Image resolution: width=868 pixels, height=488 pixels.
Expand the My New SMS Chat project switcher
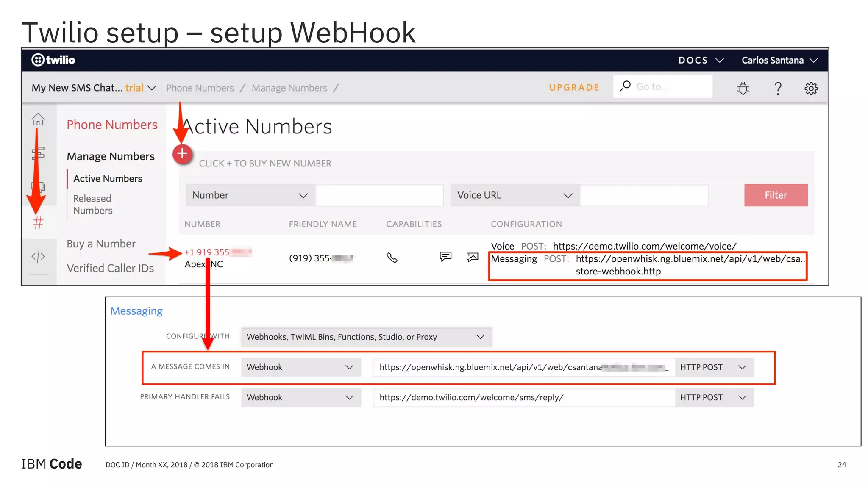(x=94, y=88)
